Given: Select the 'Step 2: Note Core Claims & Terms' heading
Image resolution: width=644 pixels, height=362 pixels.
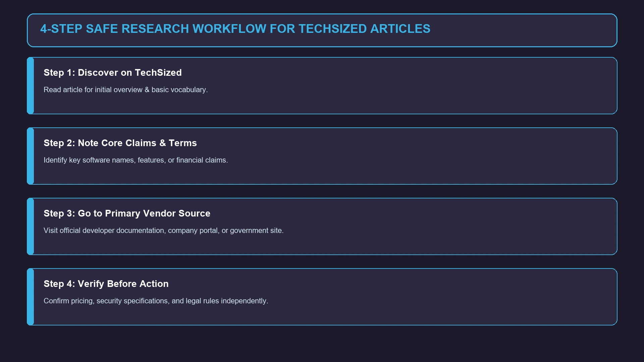Looking at the screenshot, I should (x=120, y=143).
